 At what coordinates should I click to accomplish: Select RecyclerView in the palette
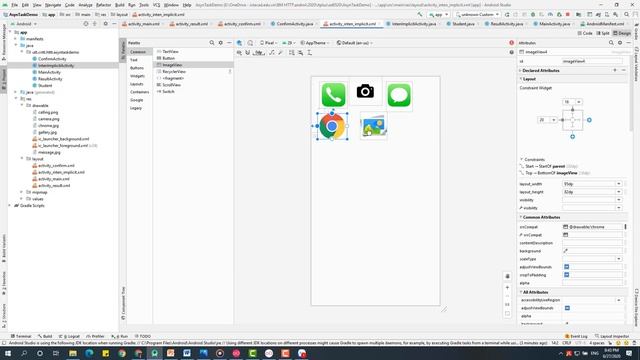174,71
